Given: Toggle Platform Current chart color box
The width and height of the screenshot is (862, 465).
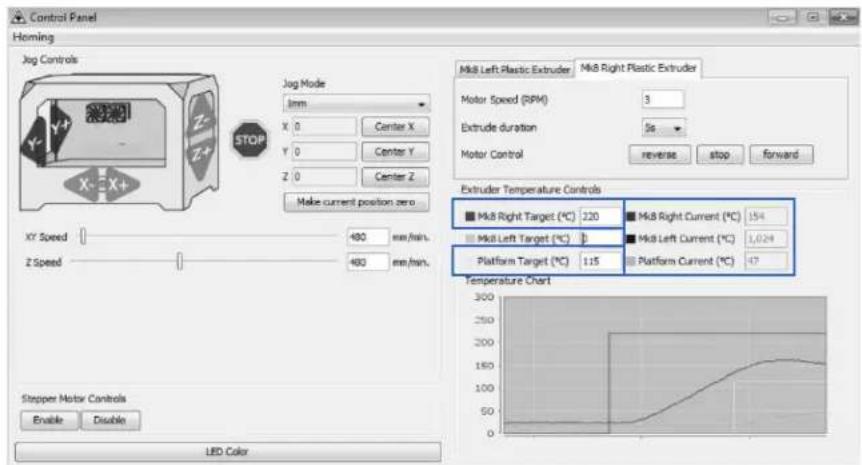Looking at the screenshot, I should (631, 261).
